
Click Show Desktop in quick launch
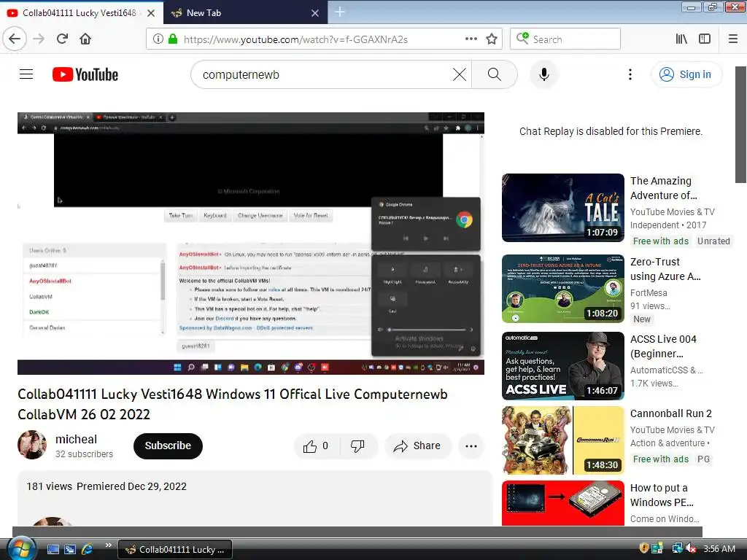pos(53,549)
